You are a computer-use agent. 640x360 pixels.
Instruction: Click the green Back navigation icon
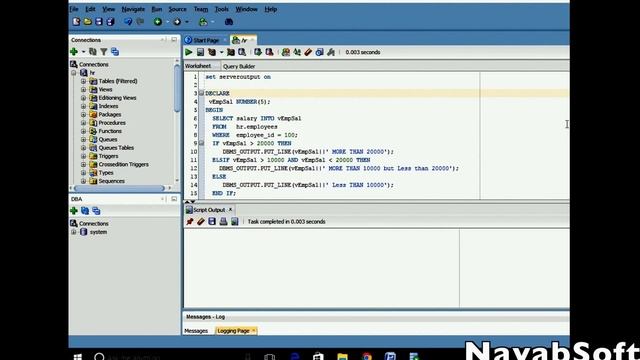tap(158, 22)
